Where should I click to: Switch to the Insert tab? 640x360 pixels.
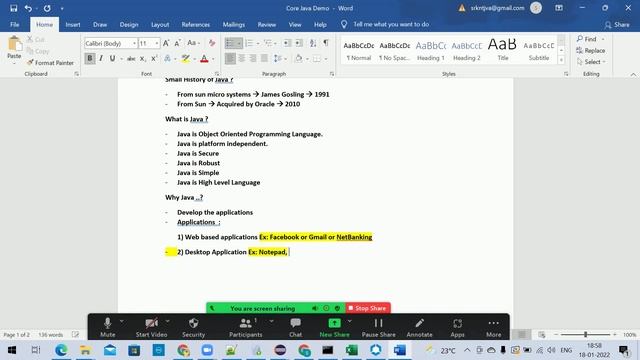pyautogui.click(x=73, y=24)
